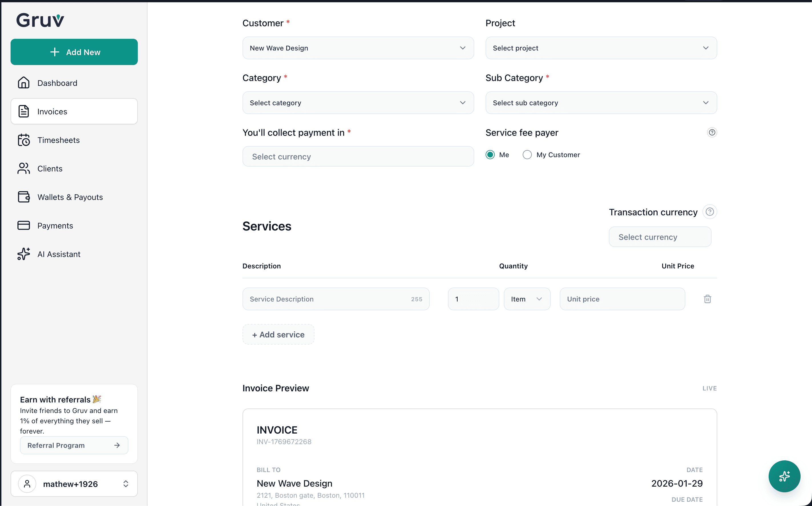Open the Select project dropdown
Viewport: 812px width, 506px height.
point(601,48)
